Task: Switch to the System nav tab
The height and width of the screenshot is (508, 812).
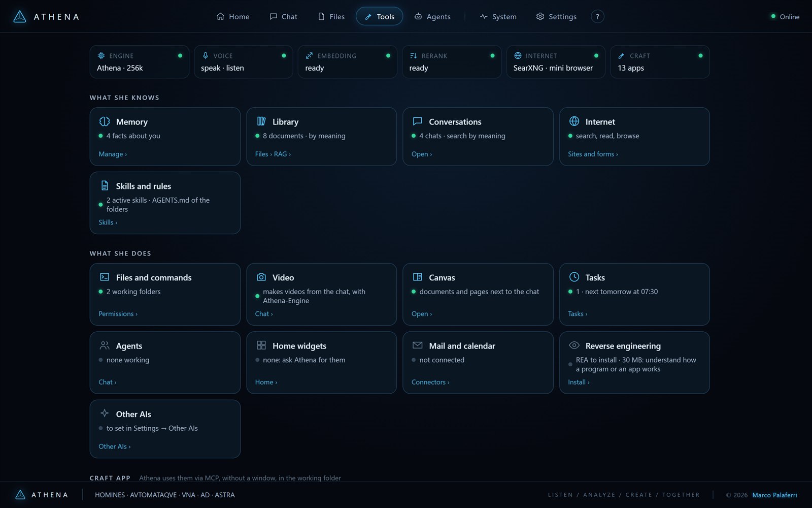Action: coord(498,17)
